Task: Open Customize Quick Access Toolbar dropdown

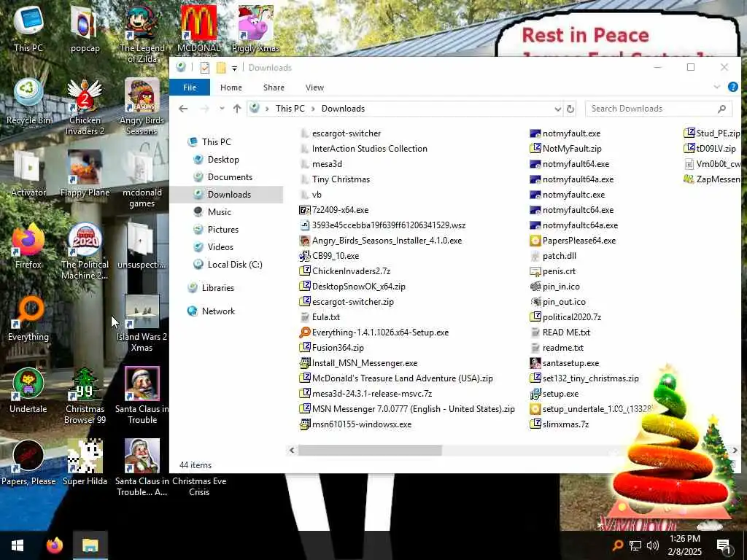Action: click(234, 68)
